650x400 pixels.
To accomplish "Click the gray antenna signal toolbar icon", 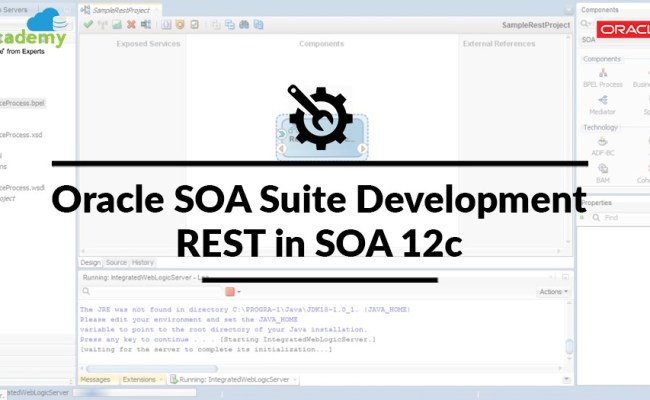I will point(102,25).
